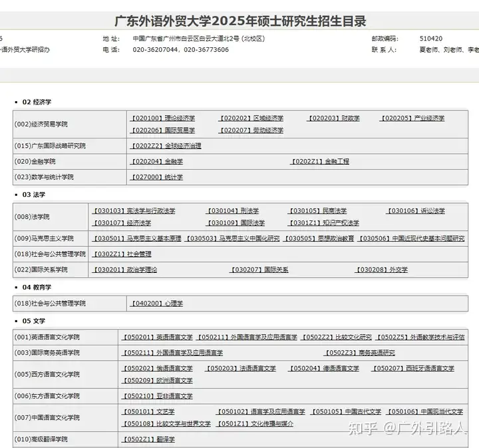The height and width of the screenshot is (448, 479).
Task: Open the 【030207】国际关系 link
Action: tap(259, 270)
